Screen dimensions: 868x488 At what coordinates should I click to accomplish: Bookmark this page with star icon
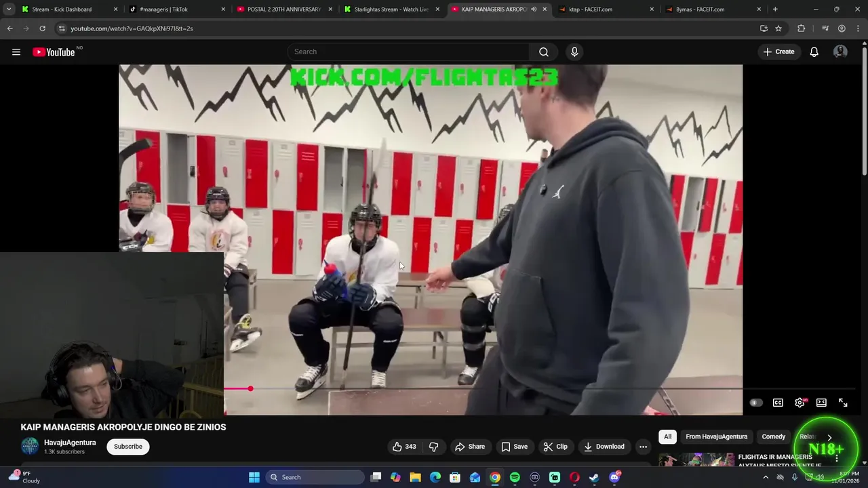[x=778, y=28]
